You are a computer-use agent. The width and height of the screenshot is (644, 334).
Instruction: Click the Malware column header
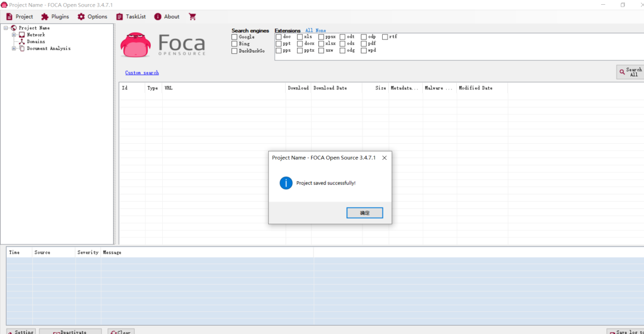pos(439,88)
